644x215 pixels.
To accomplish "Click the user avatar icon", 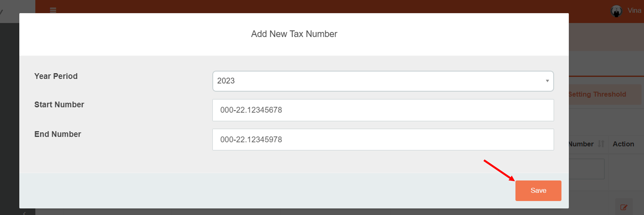I will 616,11.
